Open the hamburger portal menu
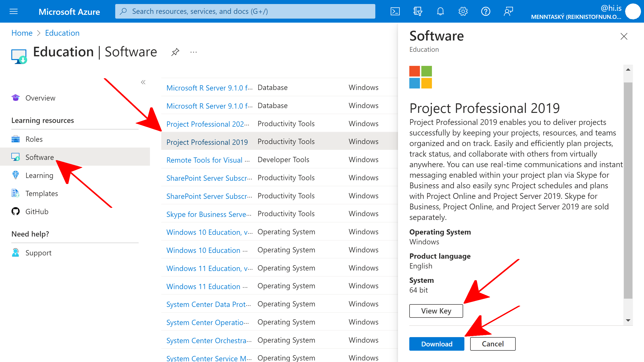The image size is (644, 362). click(14, 12)
